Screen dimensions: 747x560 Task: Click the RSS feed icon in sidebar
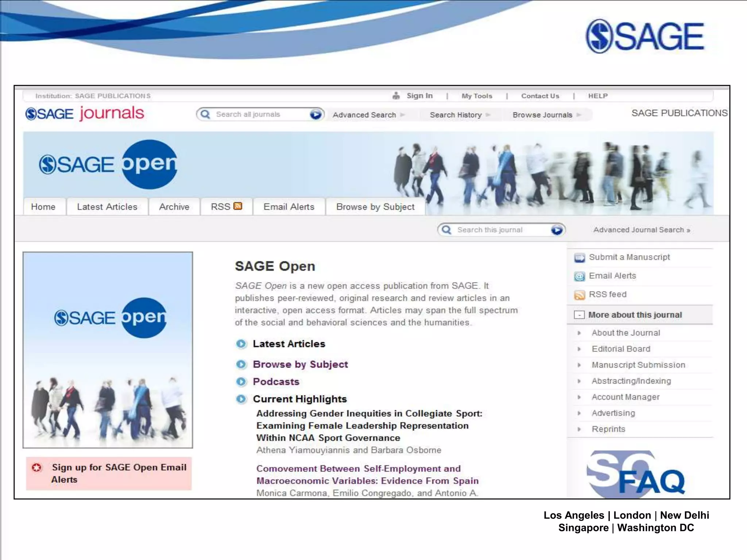[x=579, y=295]
